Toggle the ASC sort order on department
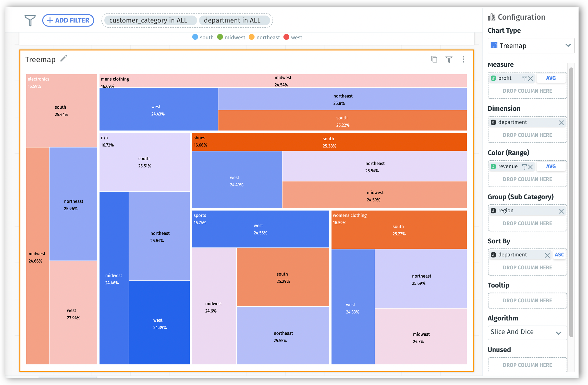The width and height of the screenshot is (588, 385). (559, 255)
